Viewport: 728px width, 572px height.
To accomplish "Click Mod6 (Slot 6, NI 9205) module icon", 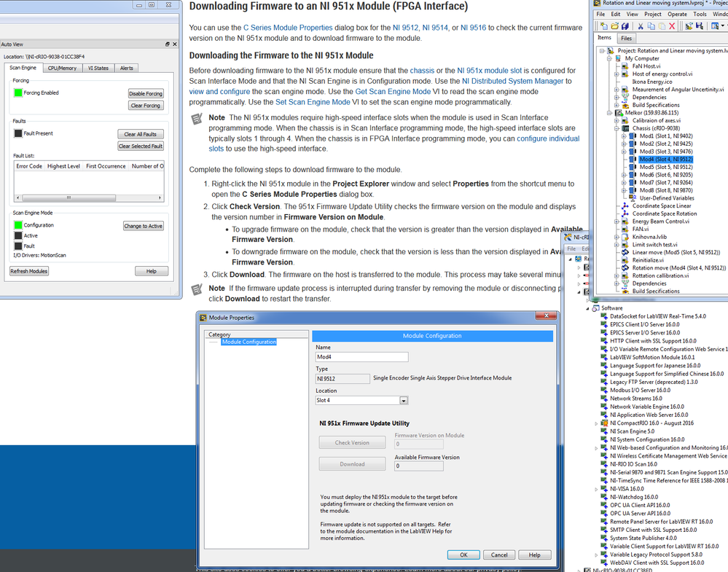I will [633, 175].
